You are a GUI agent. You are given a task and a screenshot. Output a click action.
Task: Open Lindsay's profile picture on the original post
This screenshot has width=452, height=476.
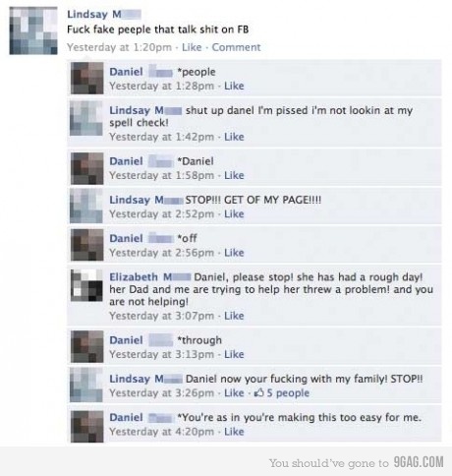(x=33, y=30)
